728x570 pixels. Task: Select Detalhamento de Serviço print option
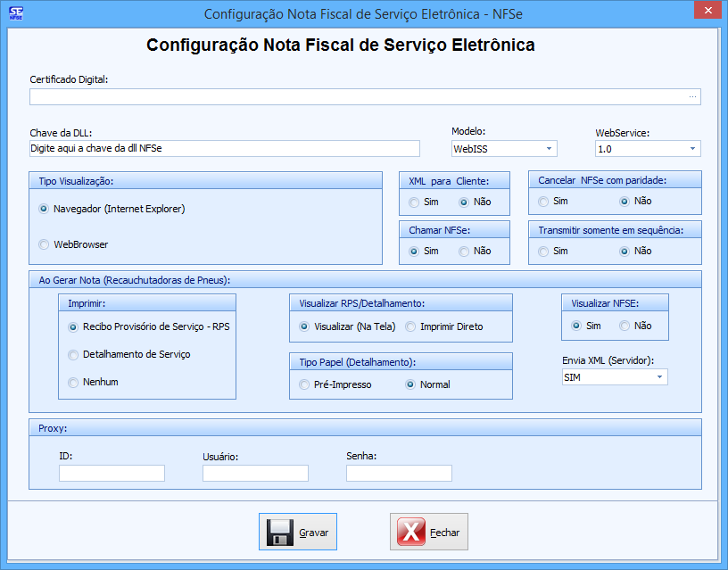[x=74, y=354]
